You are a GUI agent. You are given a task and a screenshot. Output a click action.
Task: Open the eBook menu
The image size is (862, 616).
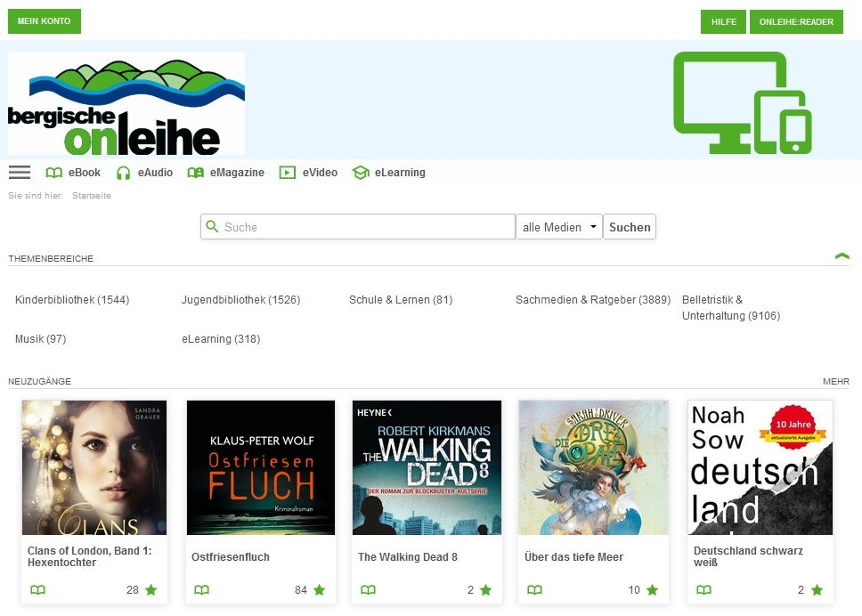click(84, 173)
